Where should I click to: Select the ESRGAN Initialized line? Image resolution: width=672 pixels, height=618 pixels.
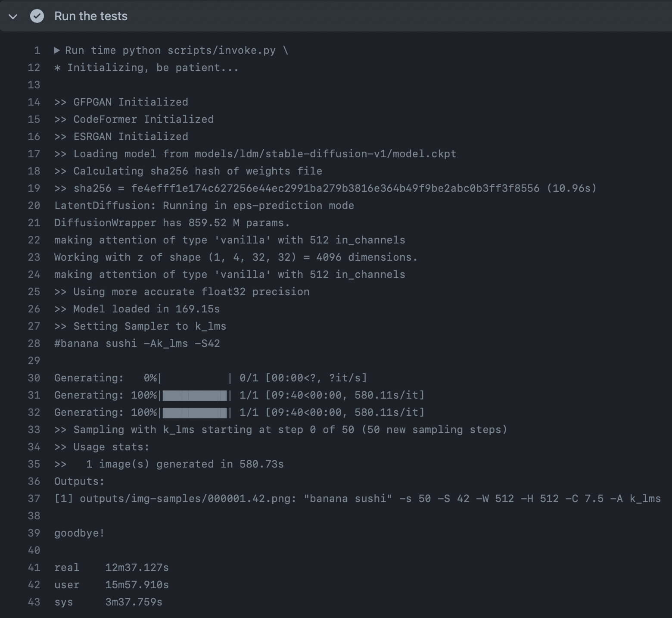coord(121,137)
